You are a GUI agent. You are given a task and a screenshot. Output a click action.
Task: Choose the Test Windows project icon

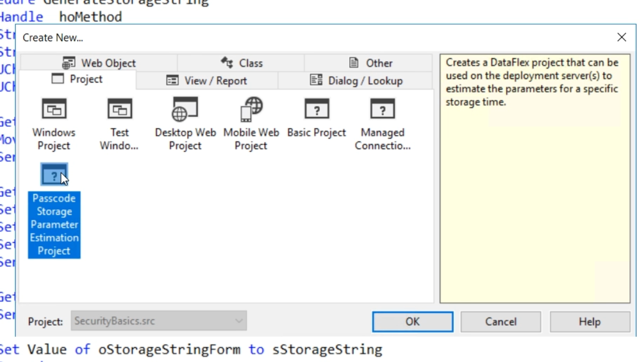(119, 109)
